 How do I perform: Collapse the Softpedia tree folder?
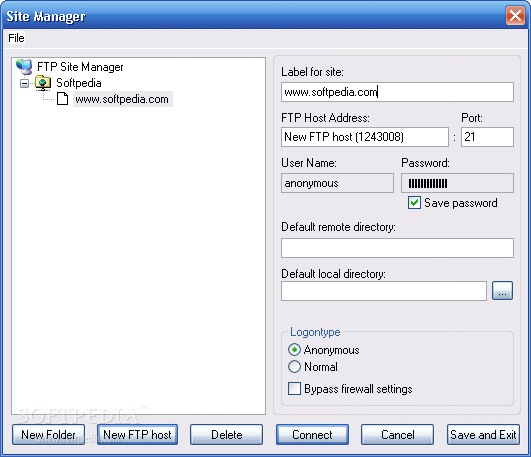point(24,83)
